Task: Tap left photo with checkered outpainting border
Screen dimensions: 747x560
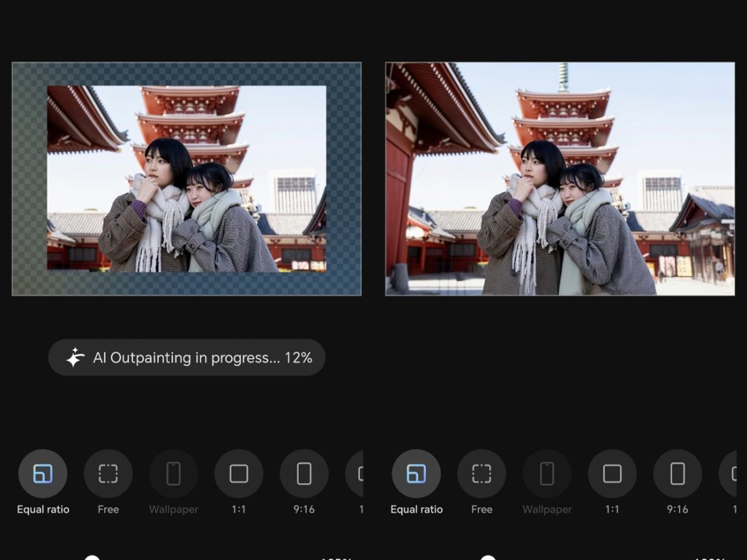Action: coord(186,179)
